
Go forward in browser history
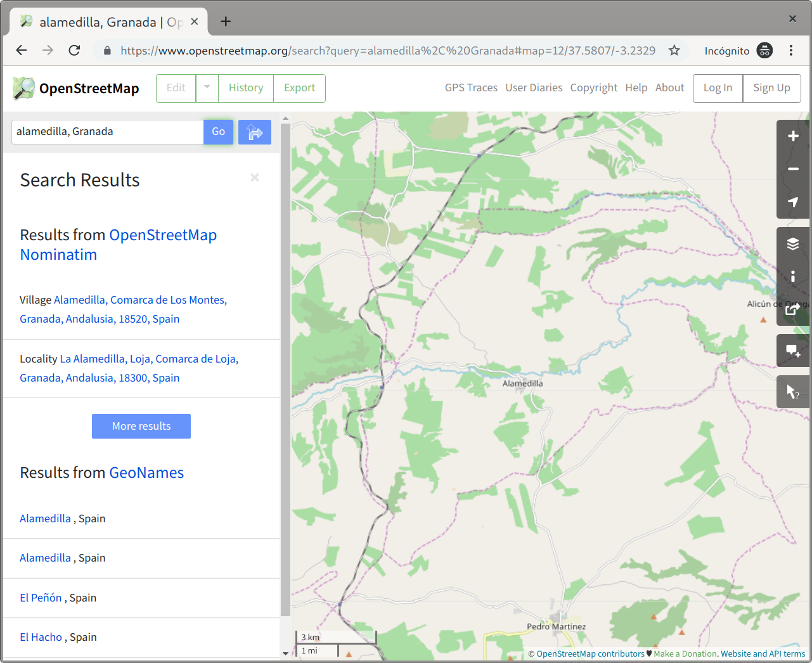coord(48,50)
